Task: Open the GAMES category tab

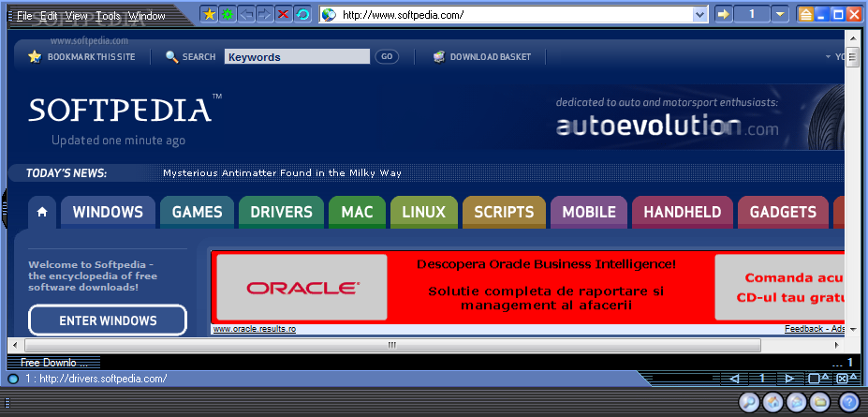Action: click(x=197, y=212)
